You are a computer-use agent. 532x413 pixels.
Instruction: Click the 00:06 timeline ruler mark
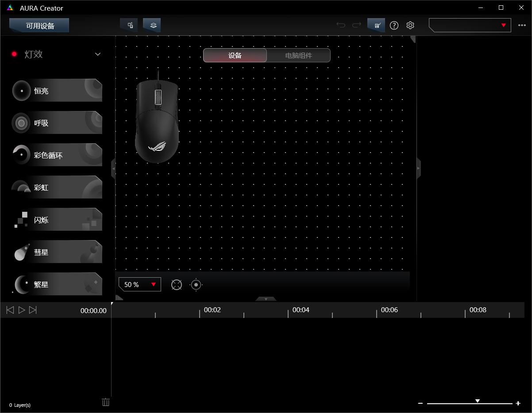coord(389,310)
